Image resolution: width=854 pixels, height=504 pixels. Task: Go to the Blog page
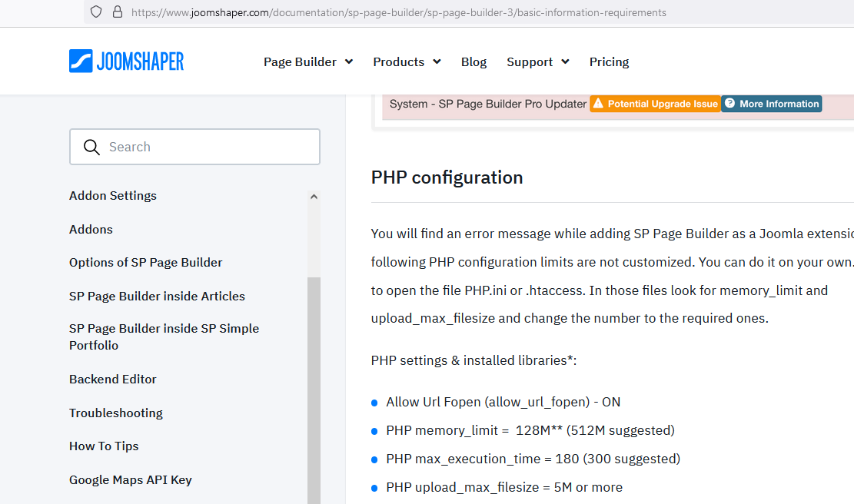click(474, 62)
